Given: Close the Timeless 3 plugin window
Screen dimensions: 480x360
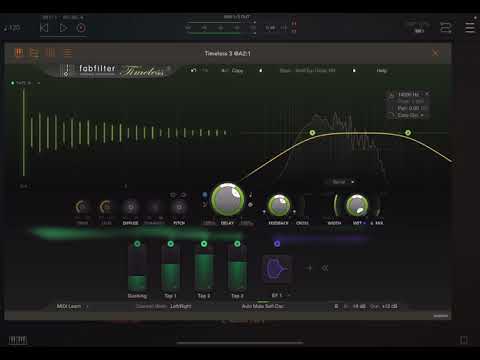Looking at the screenshot, I should click(x=435, y=53).
